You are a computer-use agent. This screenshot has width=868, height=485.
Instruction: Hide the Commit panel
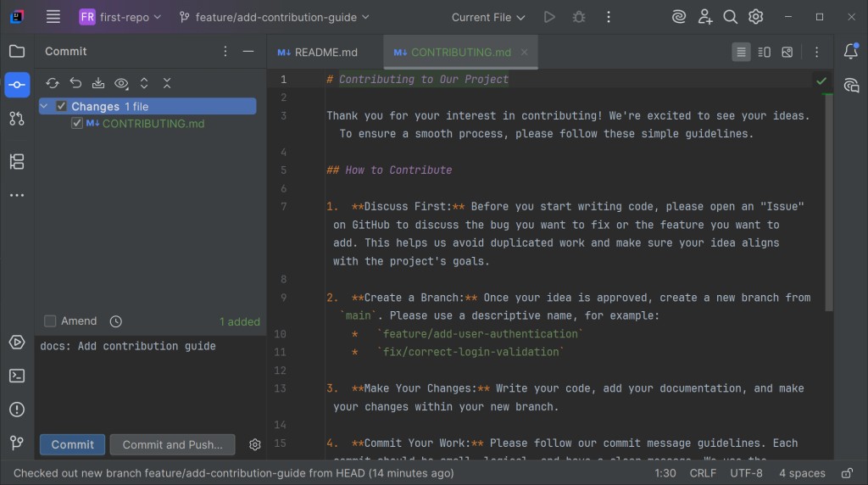pos(248,52)
